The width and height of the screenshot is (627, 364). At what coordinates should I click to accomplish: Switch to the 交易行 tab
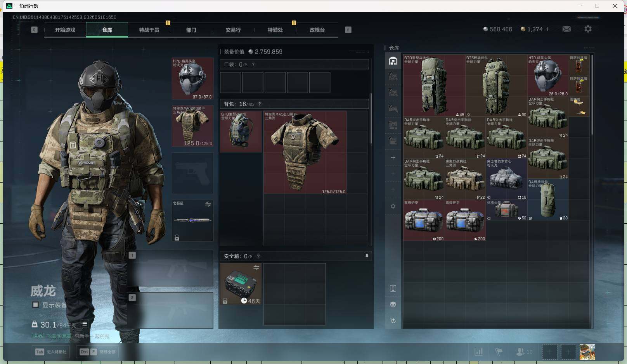233,30
